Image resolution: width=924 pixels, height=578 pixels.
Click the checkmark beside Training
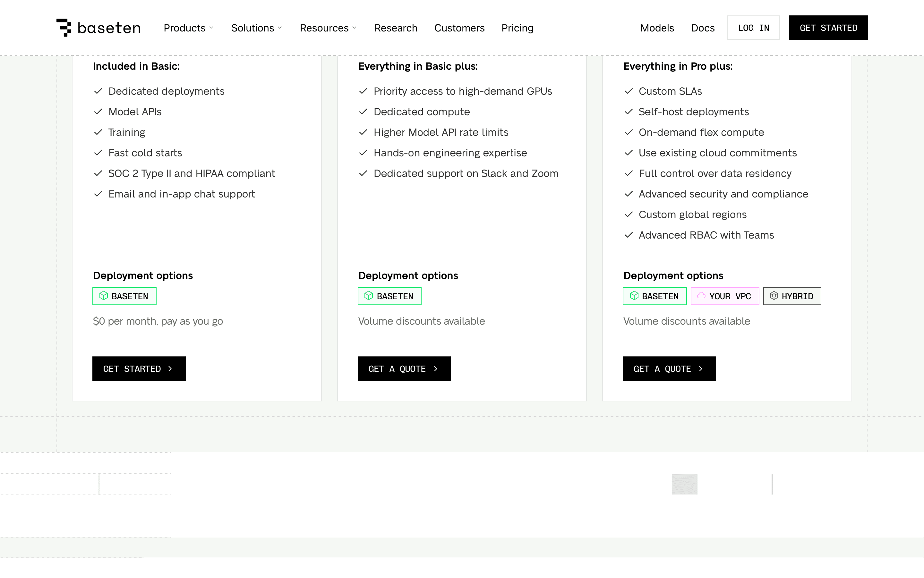point(98,132)
